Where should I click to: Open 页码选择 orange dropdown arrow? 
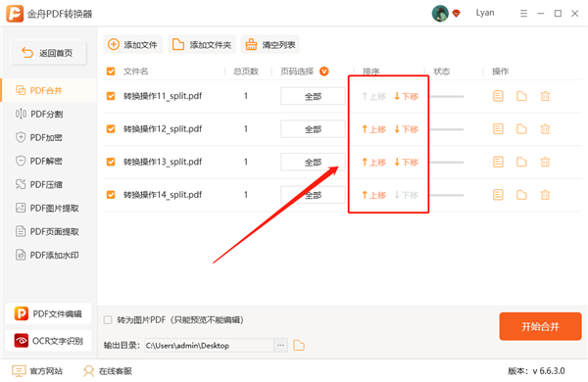(x=324, y=72)
